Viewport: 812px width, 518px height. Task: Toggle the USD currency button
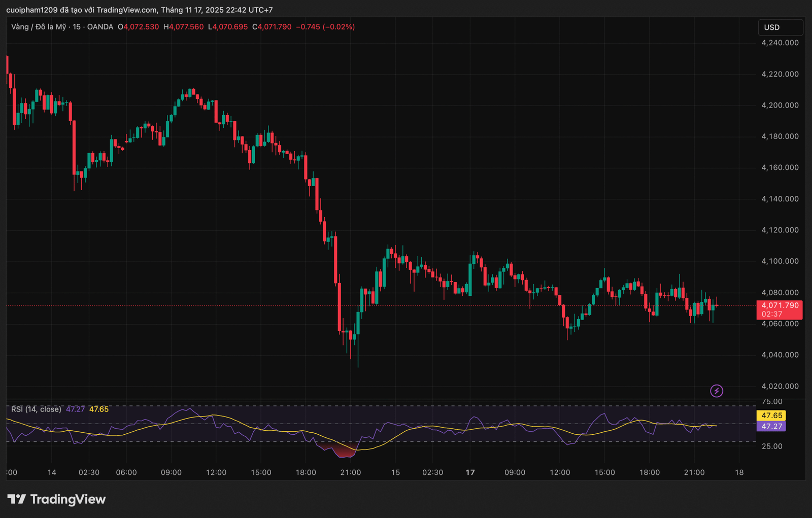(x=780, y=28)
